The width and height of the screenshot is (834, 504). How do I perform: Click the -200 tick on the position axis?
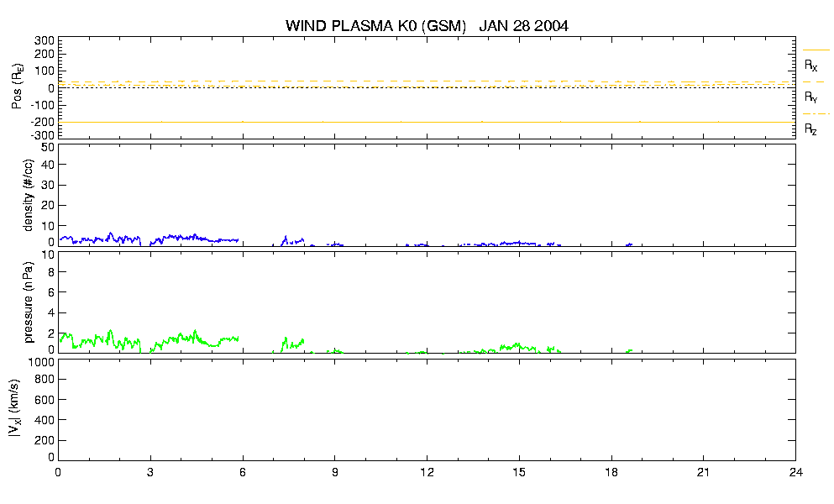[42, 122]
